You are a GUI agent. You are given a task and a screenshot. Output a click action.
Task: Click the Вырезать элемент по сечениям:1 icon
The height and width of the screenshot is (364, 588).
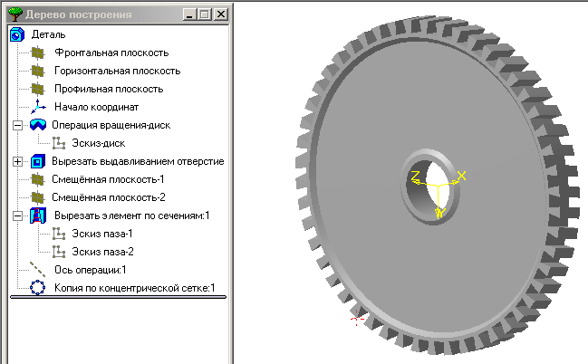pos(38,216)
